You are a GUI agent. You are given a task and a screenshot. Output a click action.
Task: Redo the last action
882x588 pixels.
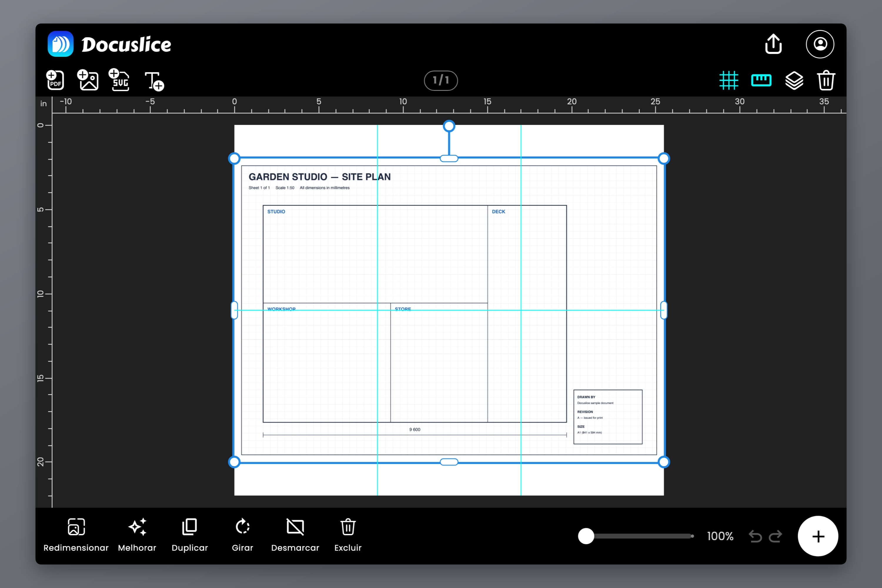pyautogui.click(x=776, y=536)
